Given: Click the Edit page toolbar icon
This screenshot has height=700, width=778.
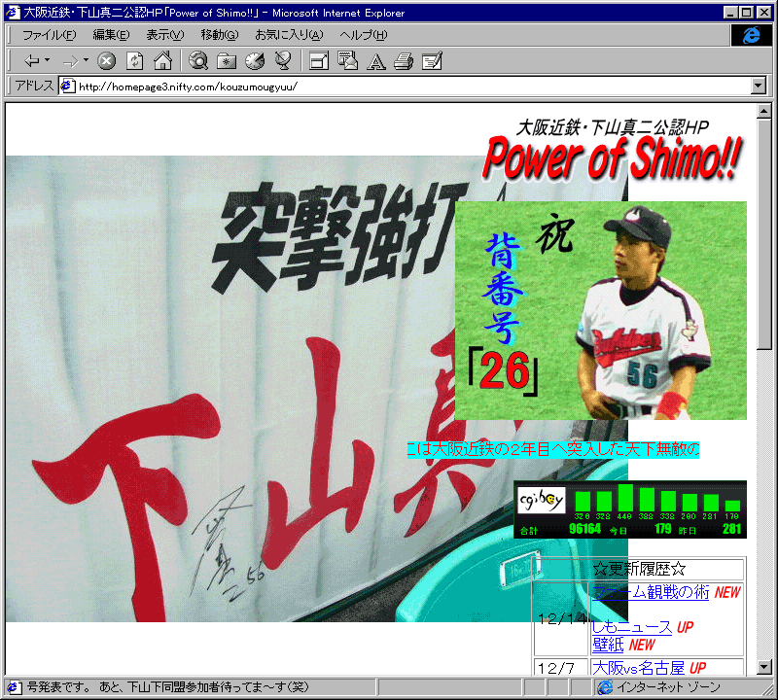Looking at the screenshot, I should tap(432, 61).
